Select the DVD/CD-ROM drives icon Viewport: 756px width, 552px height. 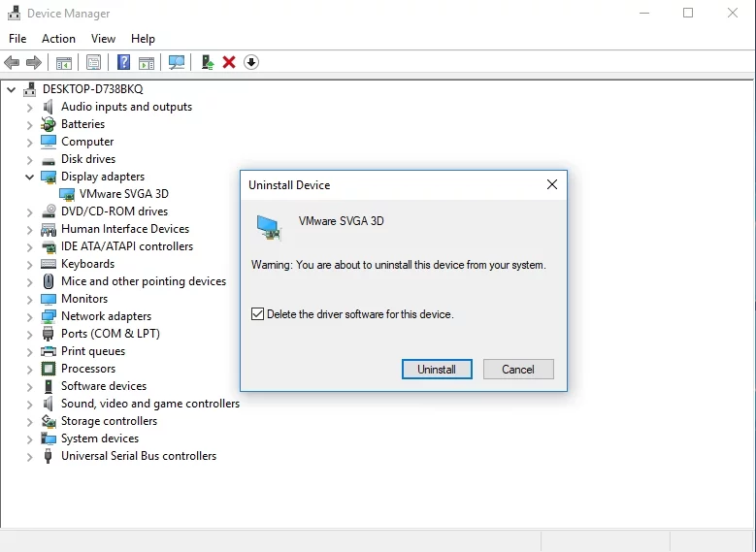49,211
